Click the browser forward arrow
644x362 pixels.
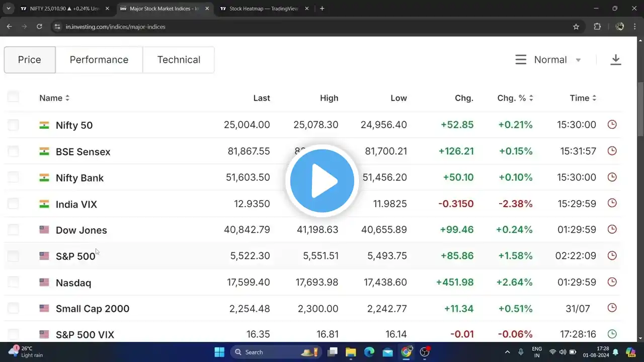24,27
